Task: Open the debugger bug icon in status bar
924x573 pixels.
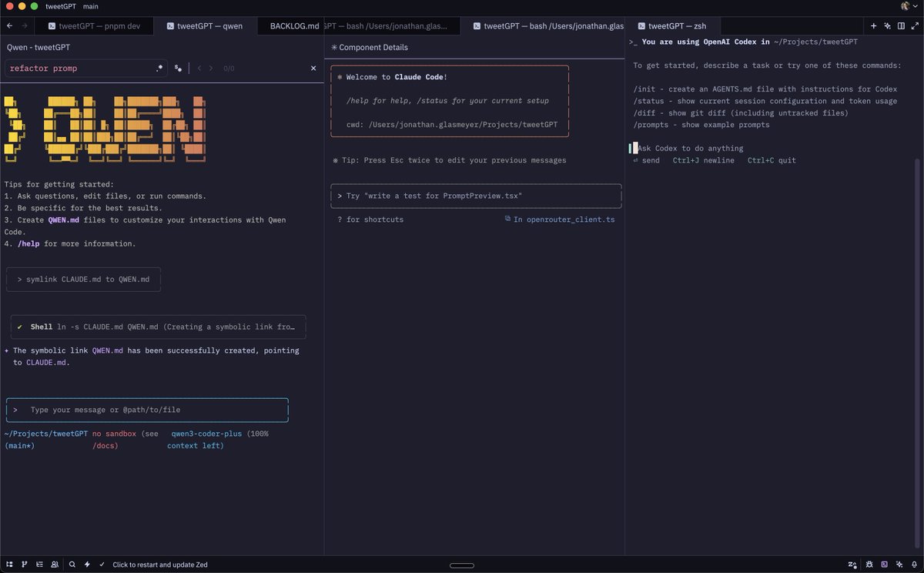Action: (x=869, y=565)
